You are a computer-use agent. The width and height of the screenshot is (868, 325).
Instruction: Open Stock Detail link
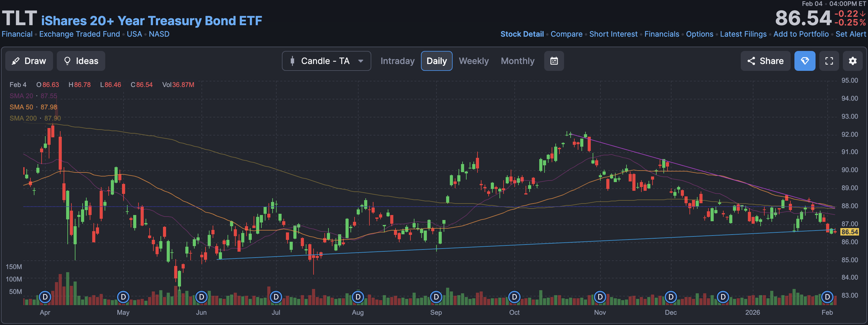tap(522, 34)
